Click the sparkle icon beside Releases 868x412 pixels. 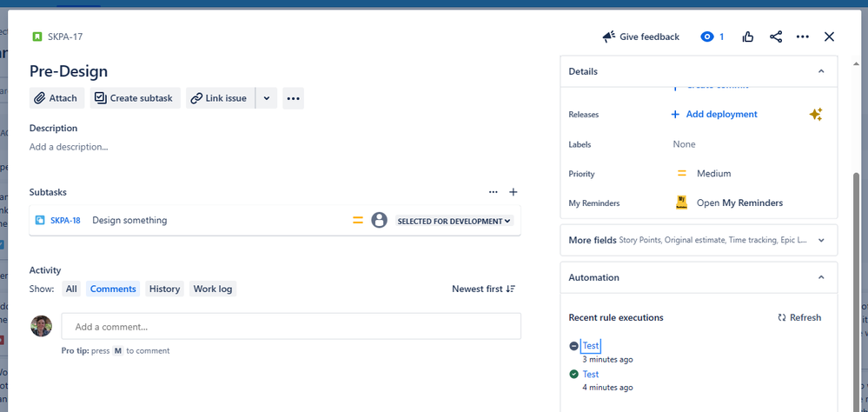pyautogui.click(x=815, y=115)
